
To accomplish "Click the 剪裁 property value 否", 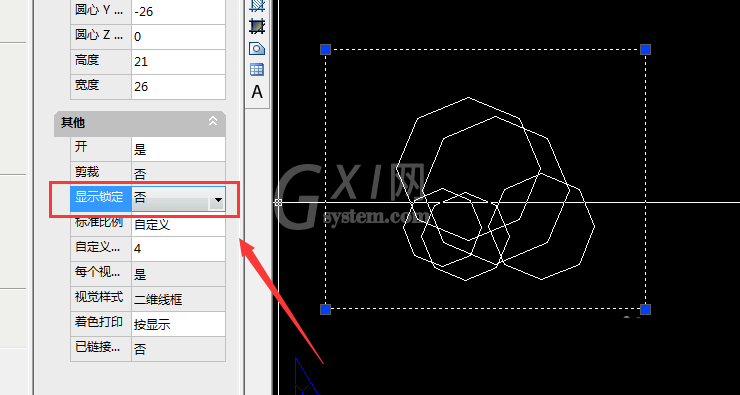I will pos(178,174).
